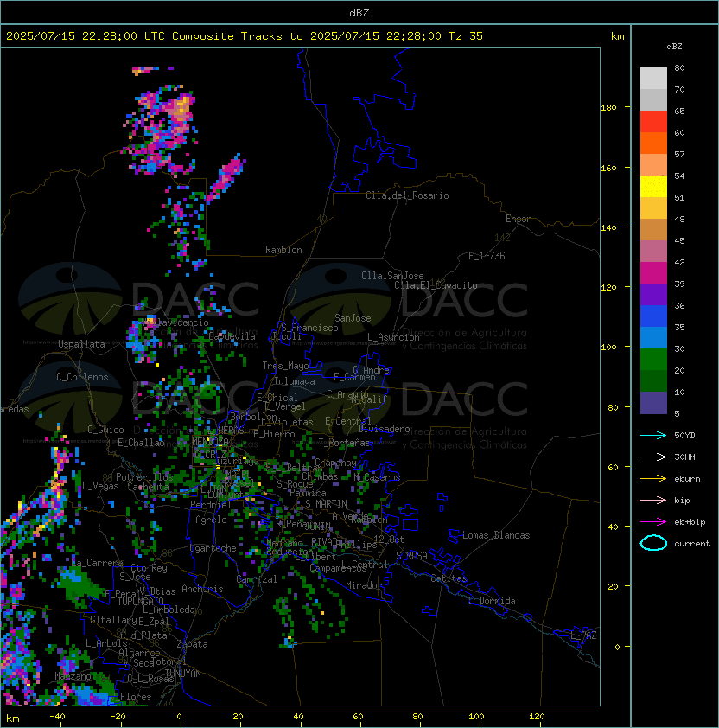The image size is (719, 728).
Task: Click the 'C_Chilenos' map label
Action: pos(82,377)
